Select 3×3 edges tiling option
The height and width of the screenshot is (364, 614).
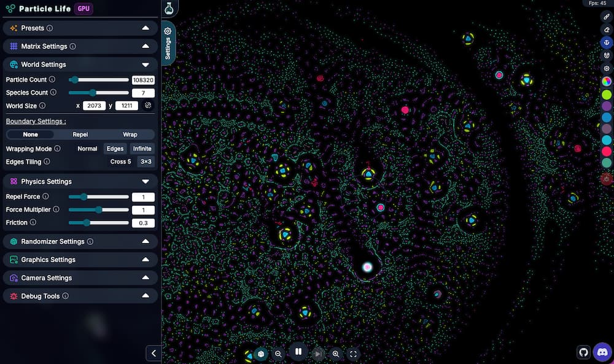[x=146, y=162]
